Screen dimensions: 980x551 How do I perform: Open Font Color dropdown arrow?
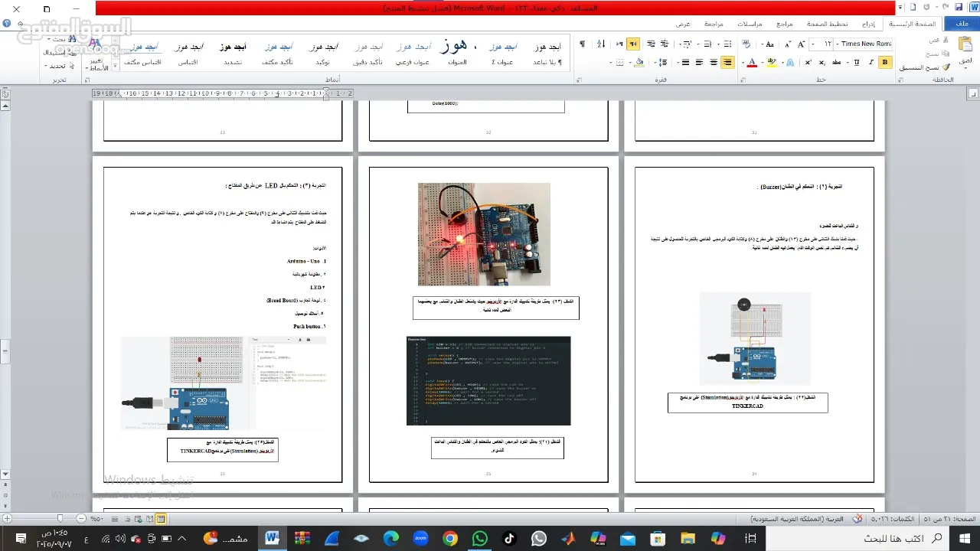[743, 62]
